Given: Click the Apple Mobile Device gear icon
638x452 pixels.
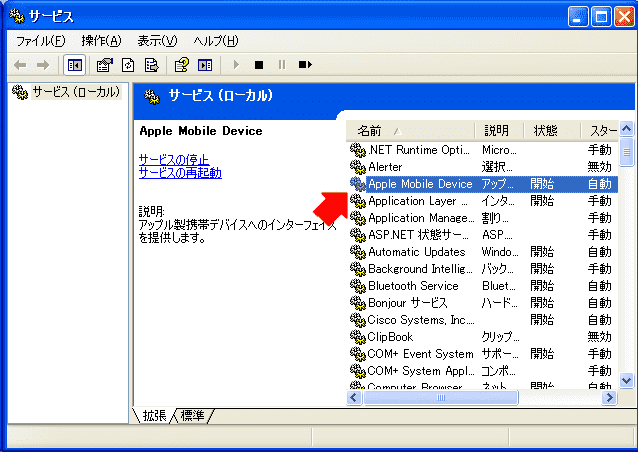Looking at the screenshot, I should point(358,184).
